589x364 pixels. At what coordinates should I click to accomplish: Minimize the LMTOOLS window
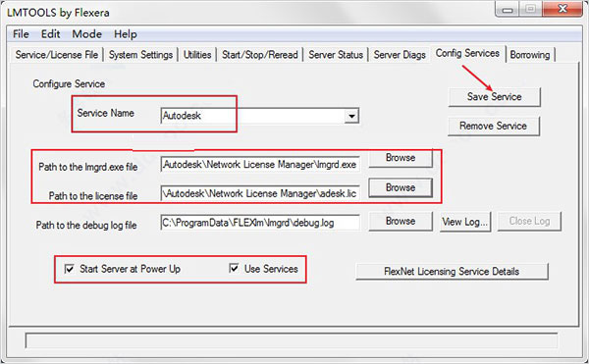click(x=508, y=10)
